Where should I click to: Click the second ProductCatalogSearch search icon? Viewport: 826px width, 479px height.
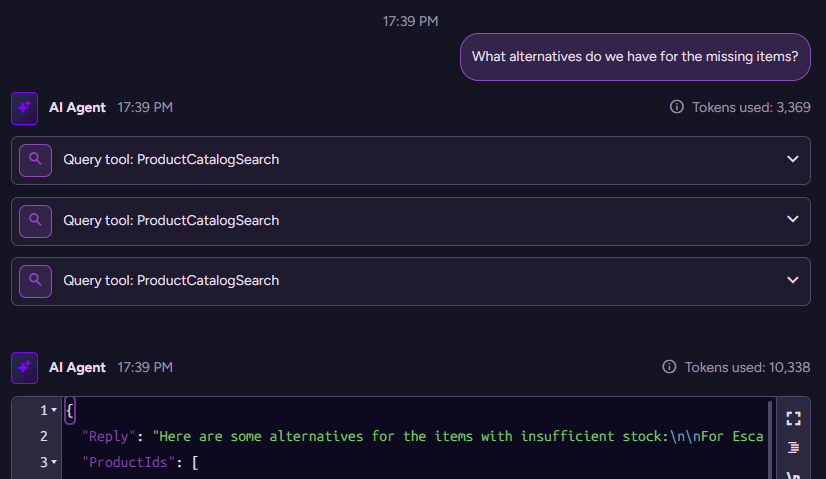tap(35, 221)
